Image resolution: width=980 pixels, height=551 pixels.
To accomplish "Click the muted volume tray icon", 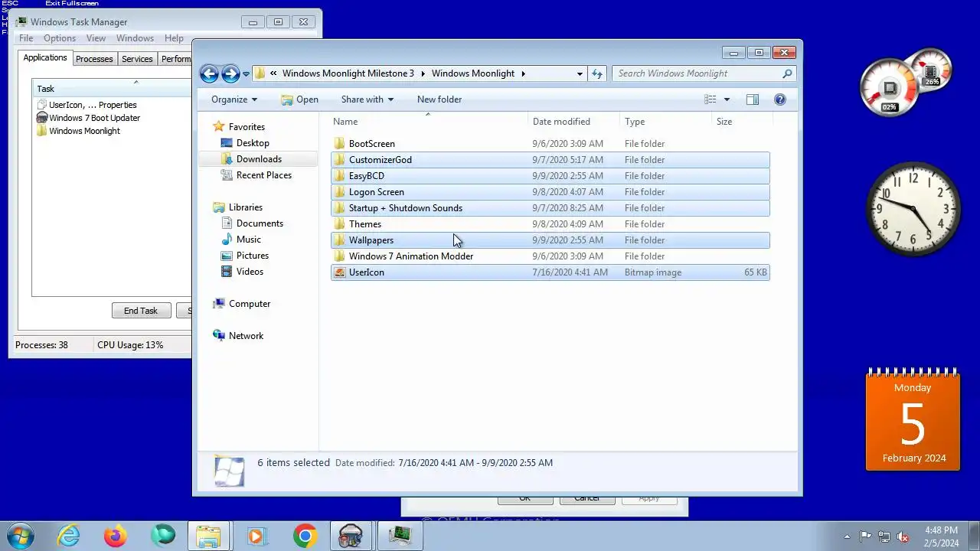I will 903,536.
